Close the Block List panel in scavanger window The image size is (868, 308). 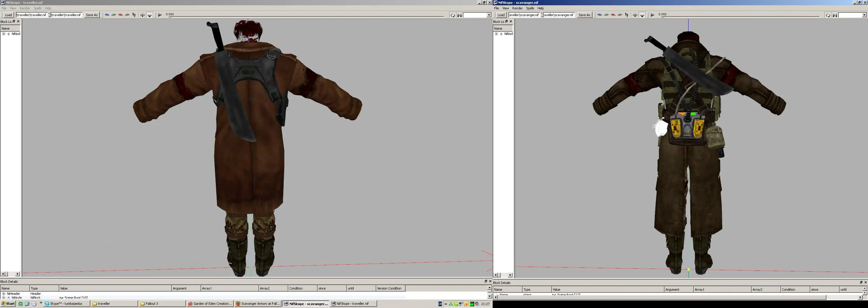coord(511,21)
